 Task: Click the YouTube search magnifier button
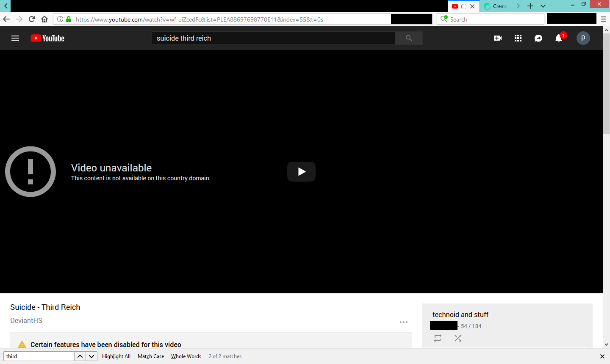click(409, 38)
